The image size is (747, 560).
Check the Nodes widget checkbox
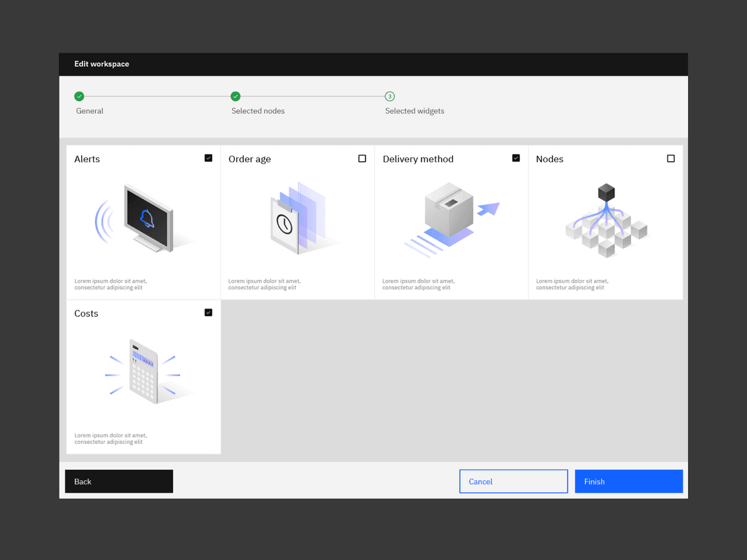pyautogui.click(x=670, y=158)
